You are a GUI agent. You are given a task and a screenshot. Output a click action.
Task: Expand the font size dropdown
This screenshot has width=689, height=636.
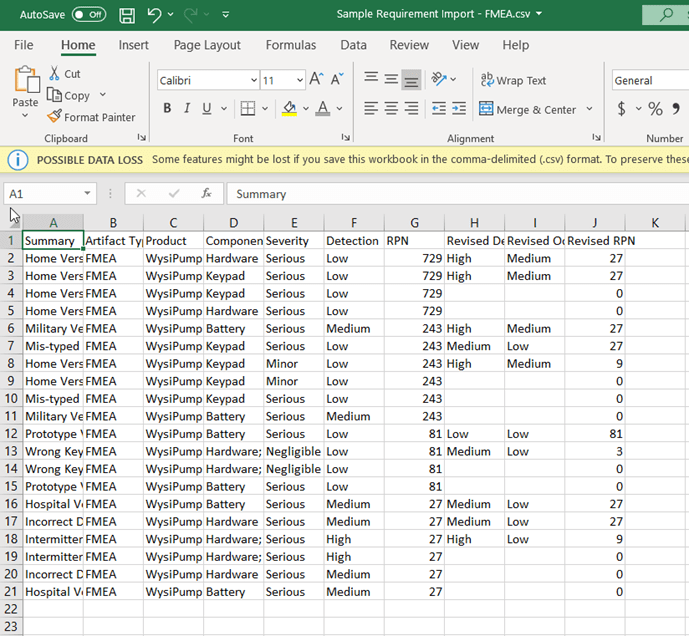click(x=299, y=80)
